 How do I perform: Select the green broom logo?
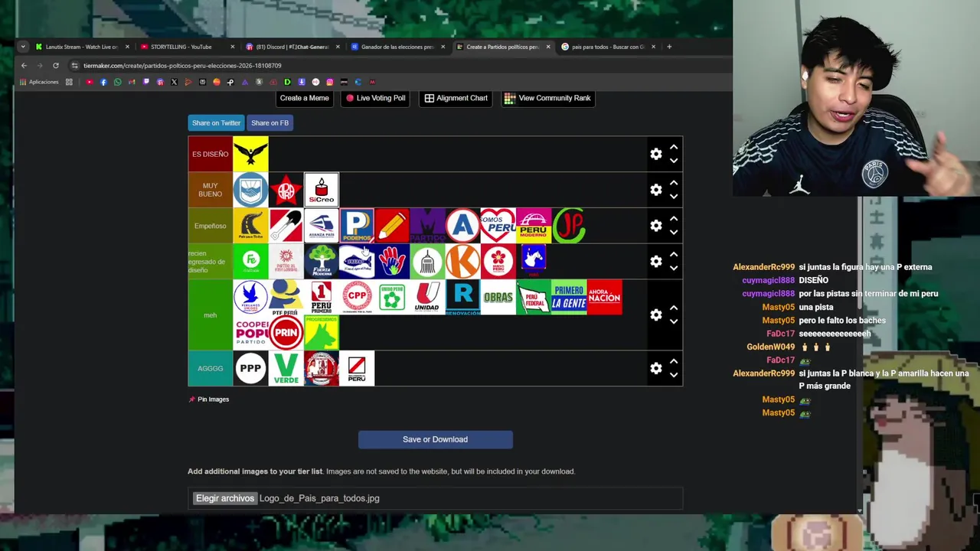[x=427, y=261]
